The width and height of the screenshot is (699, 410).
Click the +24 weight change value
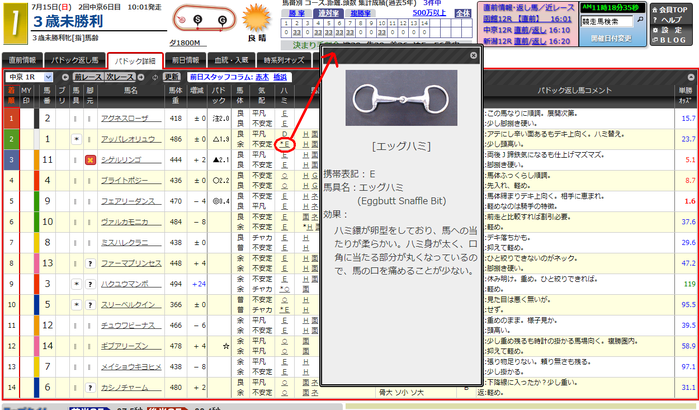(x=199, y=284)
